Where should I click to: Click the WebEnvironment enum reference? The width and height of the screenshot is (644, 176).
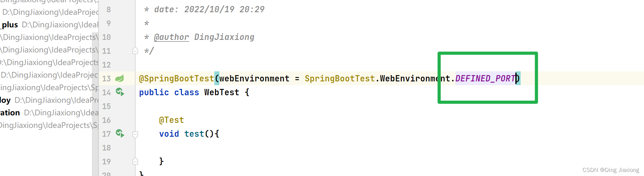(415, 78)
